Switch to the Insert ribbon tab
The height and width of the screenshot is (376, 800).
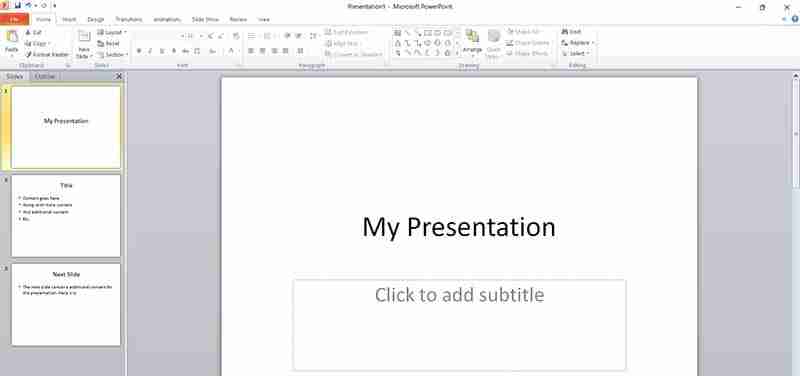[69, 19]
